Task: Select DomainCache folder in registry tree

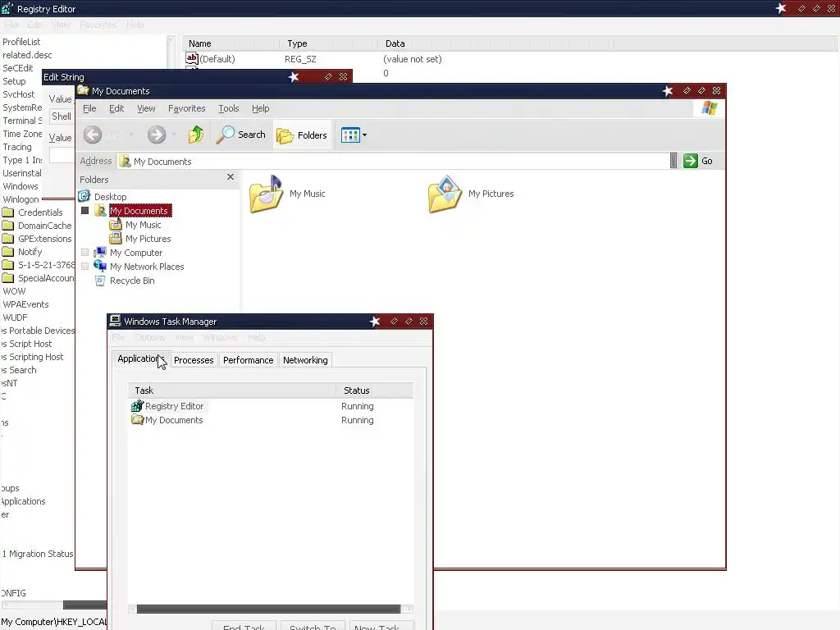Action: [45, 226]
